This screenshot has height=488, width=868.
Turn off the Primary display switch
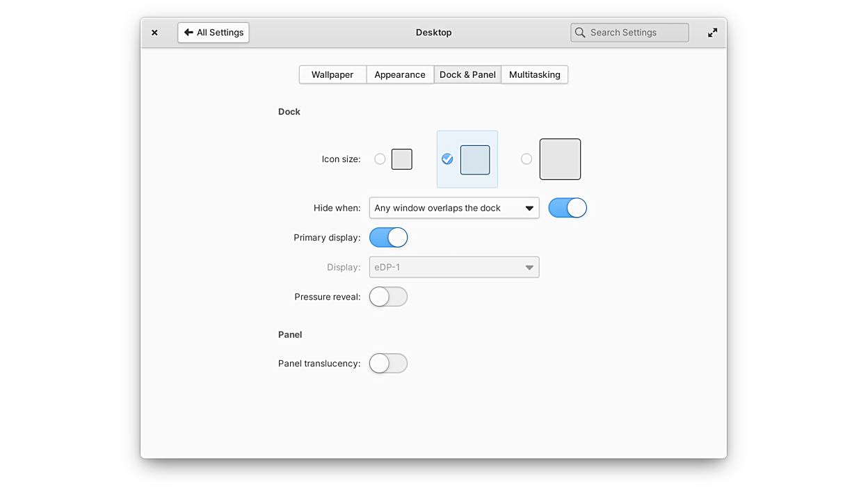pos(388,238)
